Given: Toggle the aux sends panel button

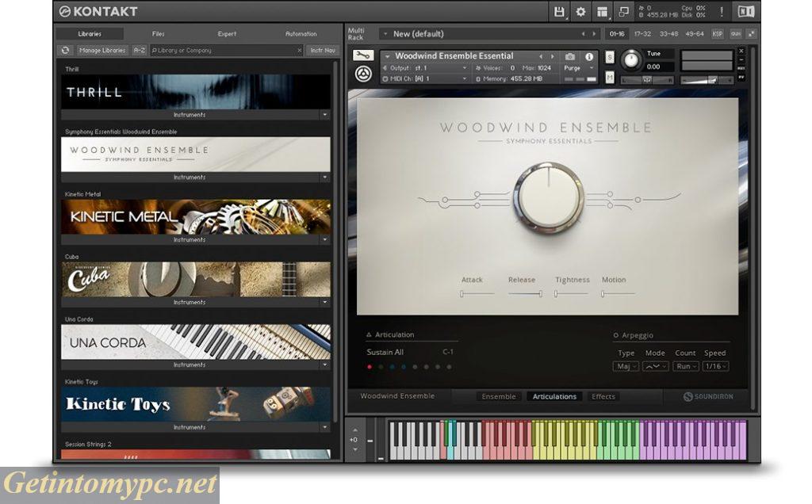Looking at the screenshot, I should coord(735,33).
